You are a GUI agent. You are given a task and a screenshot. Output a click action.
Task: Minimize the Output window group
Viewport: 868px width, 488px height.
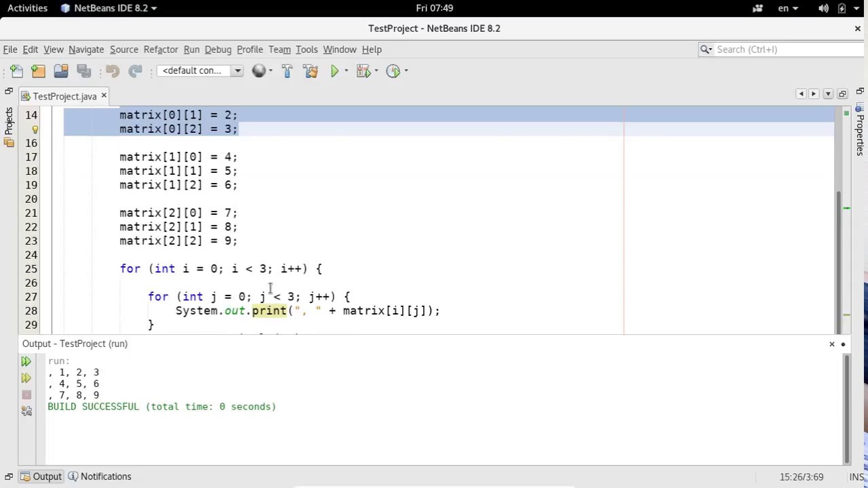click(x=843, y=344)
